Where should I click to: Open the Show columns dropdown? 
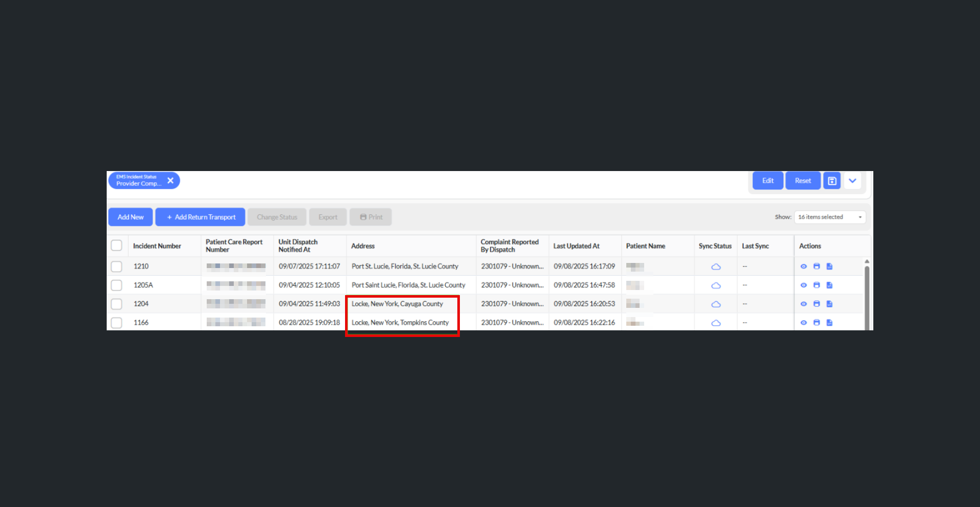[x=829, y=217]
